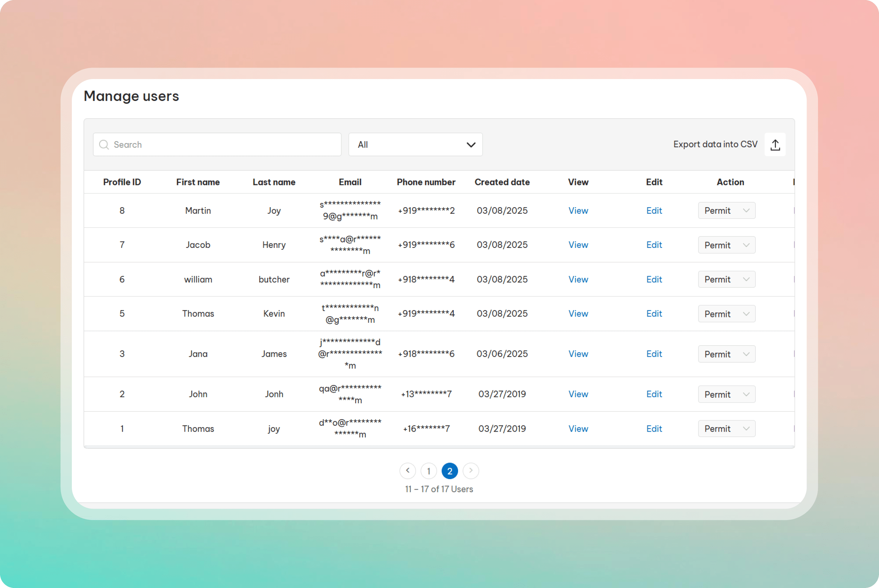Click first name cell Martin
This screenshot has width=879, height=588.
click(198, 210)
